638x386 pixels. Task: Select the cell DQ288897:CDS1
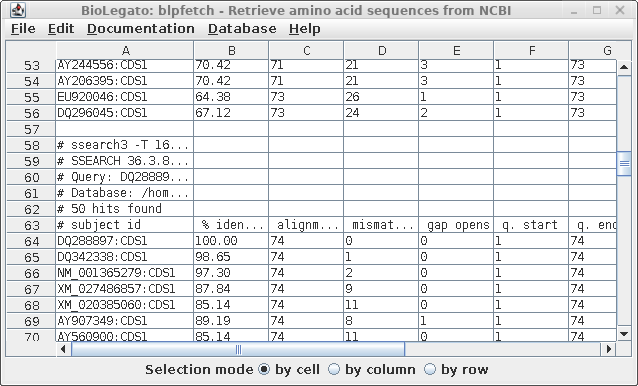(125, 241)
